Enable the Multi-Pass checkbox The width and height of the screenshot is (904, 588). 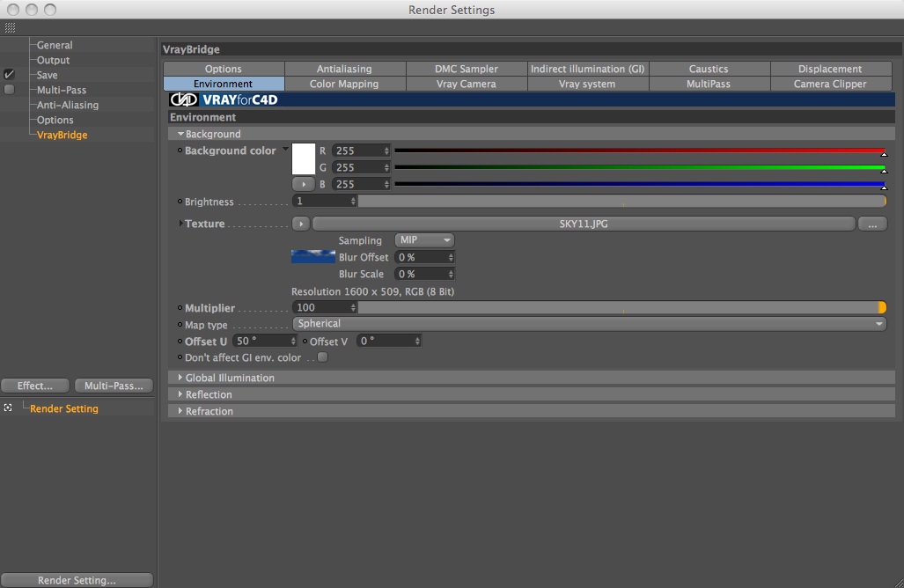[9, 90]
